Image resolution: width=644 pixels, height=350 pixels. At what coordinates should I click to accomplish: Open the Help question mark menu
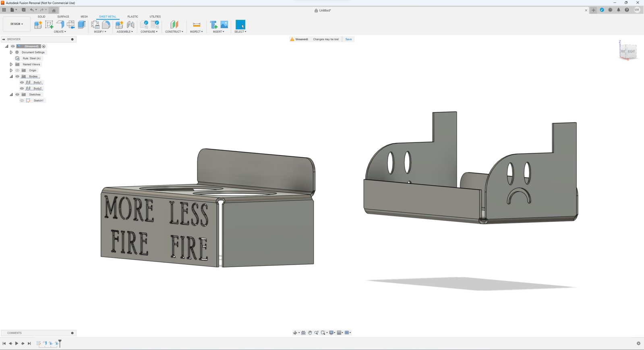click(x=627, y=10)
